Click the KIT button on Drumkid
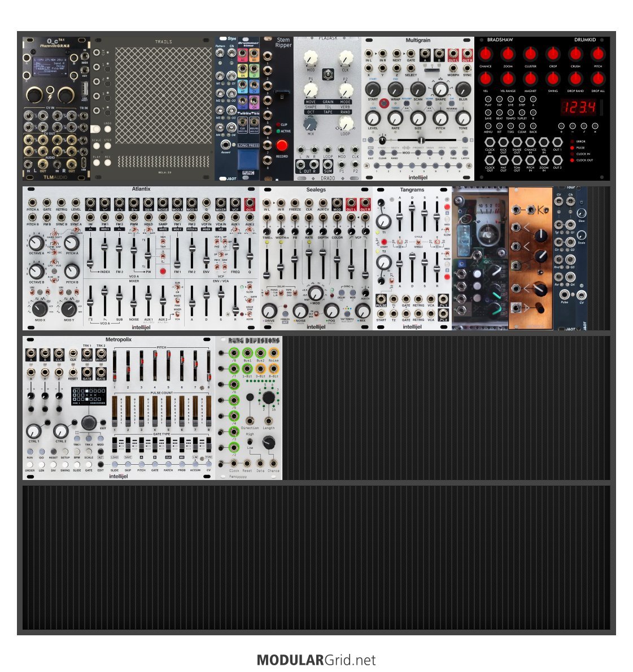The height and width of the screenshot is (672, 633). tap(499, 126)
